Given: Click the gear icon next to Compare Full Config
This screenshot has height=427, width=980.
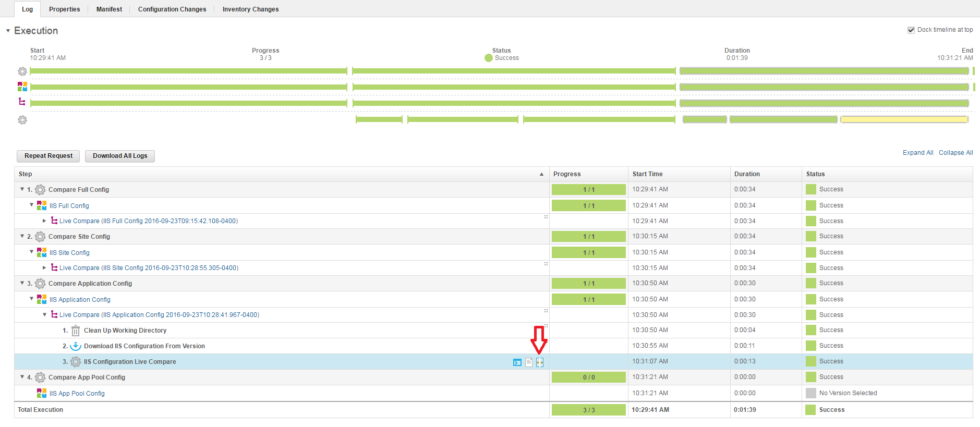Looking at the screenshot, I should click(40, 190).
